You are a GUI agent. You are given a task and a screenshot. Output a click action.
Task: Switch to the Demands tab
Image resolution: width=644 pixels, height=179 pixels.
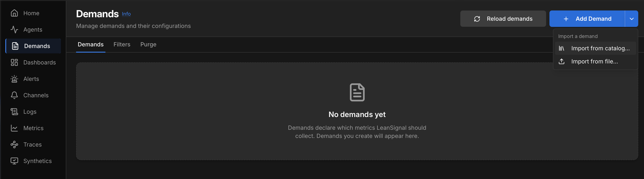click(90, 45)
